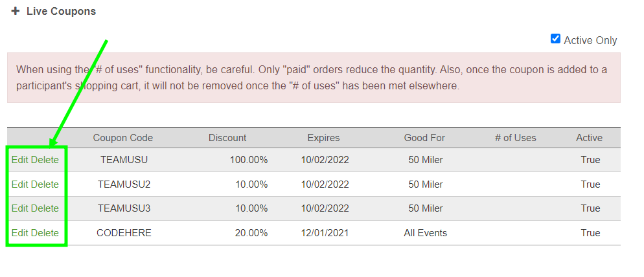Screen dimensions: 644x277
Task: Select the CODEHERE coupon code cell
Action: (124, 233)
